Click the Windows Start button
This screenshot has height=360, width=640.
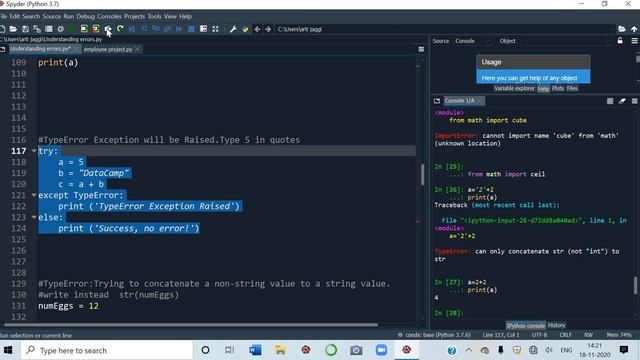(x=8, y=350)
